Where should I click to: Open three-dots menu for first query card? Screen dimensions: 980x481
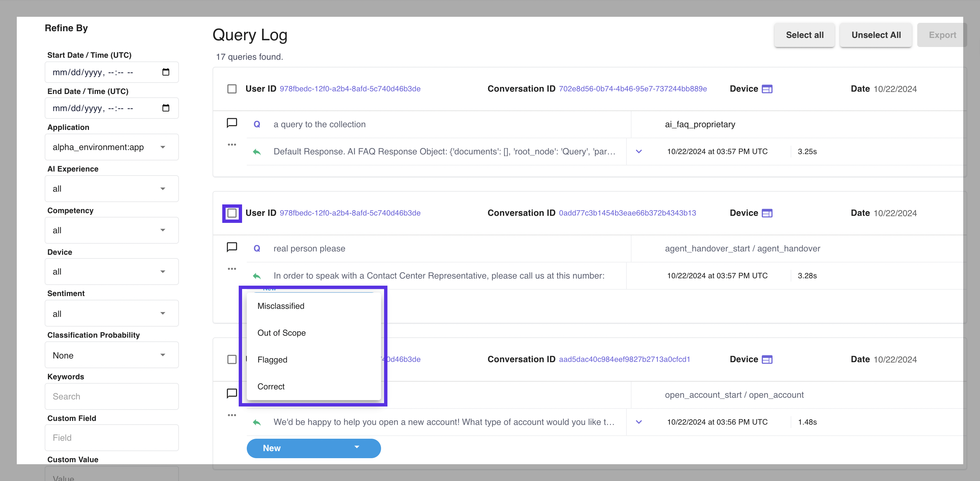click(x=232, y=144)
